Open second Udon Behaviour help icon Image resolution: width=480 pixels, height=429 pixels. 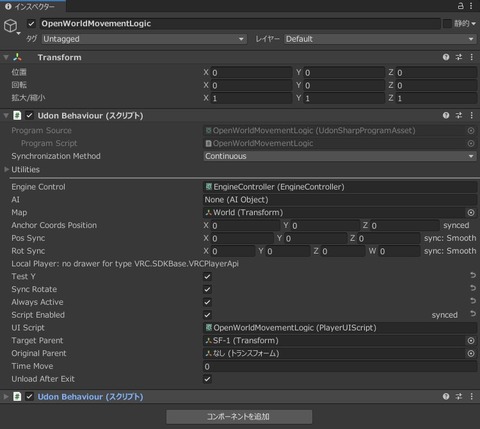[x=446, y=396]
